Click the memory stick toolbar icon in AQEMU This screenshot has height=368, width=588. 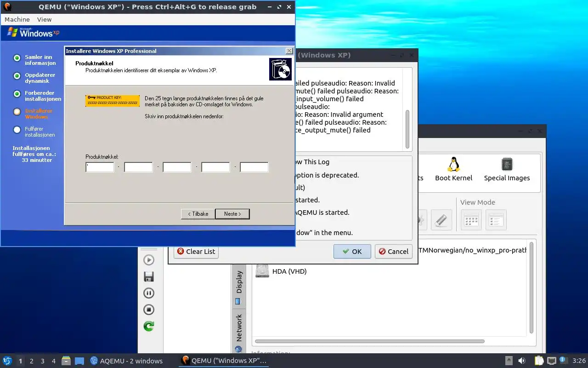[x=441, y=220]
